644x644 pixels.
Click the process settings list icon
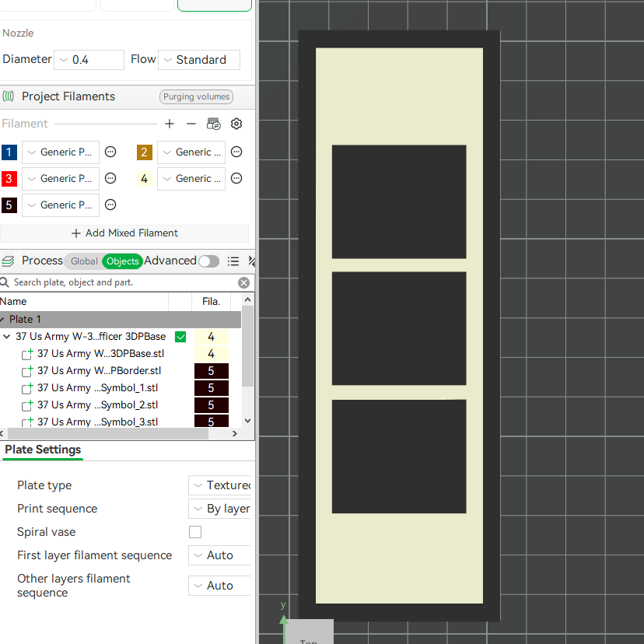click(x=233, y=261)
